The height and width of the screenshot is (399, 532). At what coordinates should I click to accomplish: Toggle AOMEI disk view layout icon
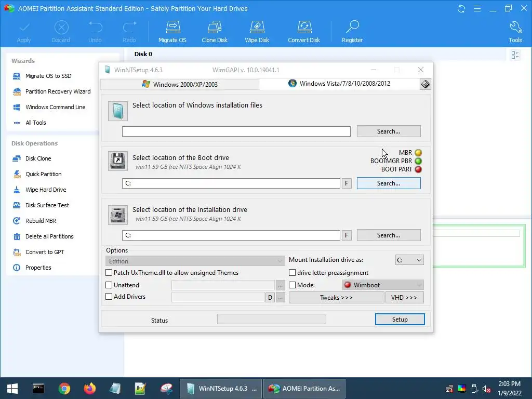coord(515,55)
